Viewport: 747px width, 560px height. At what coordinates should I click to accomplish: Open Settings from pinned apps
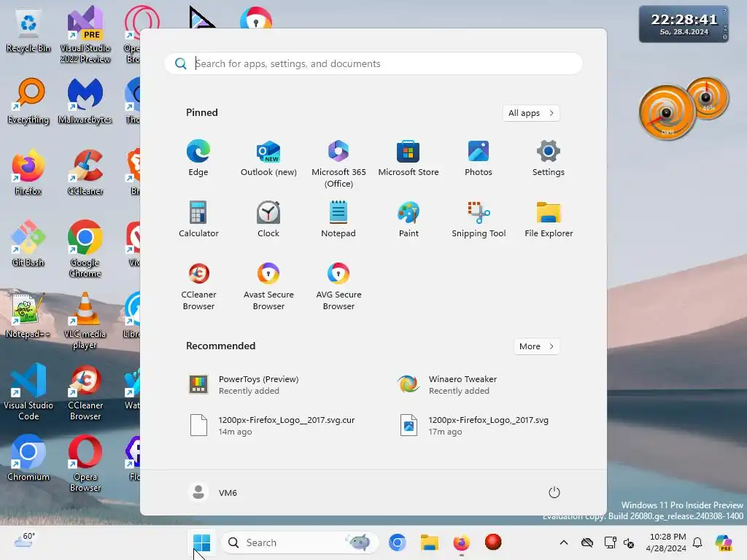[549, 158]
